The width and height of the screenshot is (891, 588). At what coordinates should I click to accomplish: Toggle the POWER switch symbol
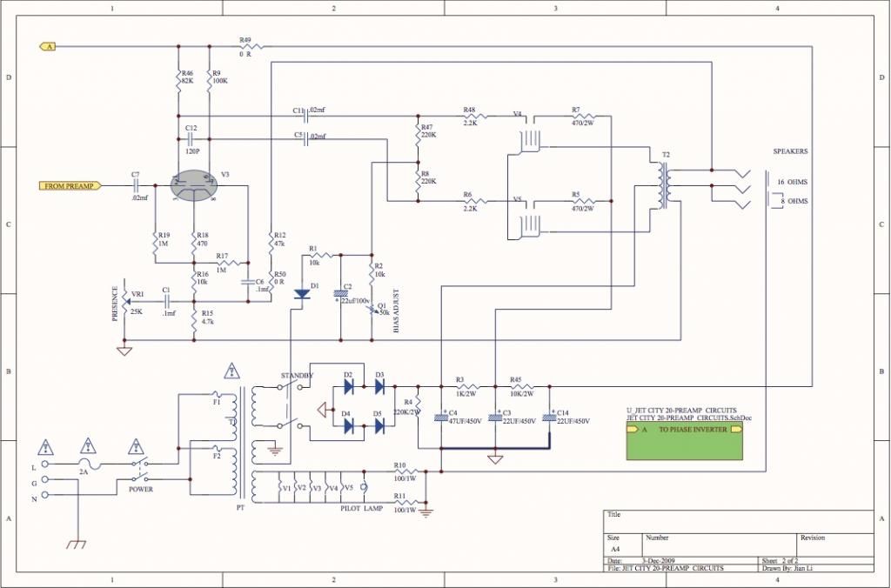140,471
